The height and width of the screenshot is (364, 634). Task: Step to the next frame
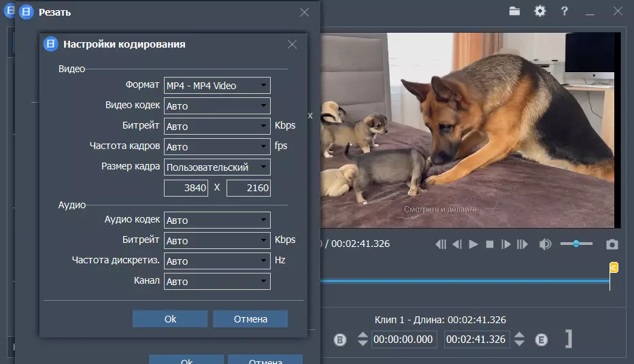(506, 244)
